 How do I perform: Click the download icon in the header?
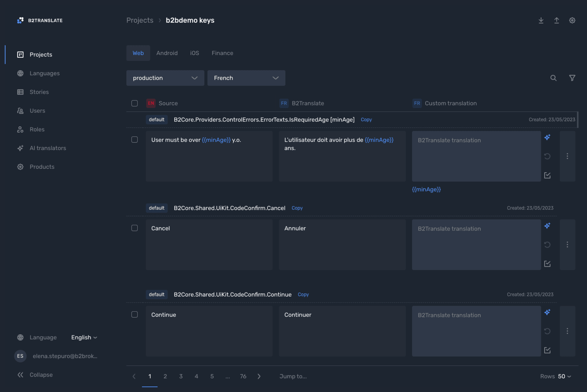pyautogui.click(x=541, y=20)
